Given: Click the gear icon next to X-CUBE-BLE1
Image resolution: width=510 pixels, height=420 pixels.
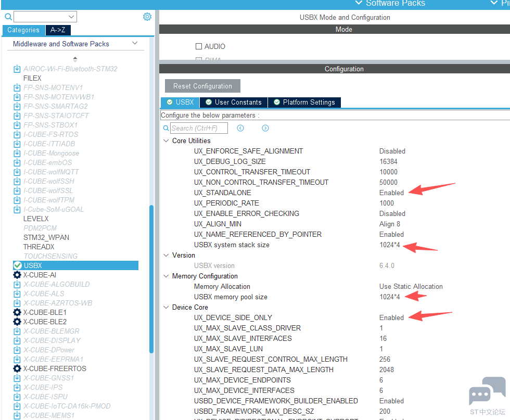Looking at the screenshot, I should 17,312.
